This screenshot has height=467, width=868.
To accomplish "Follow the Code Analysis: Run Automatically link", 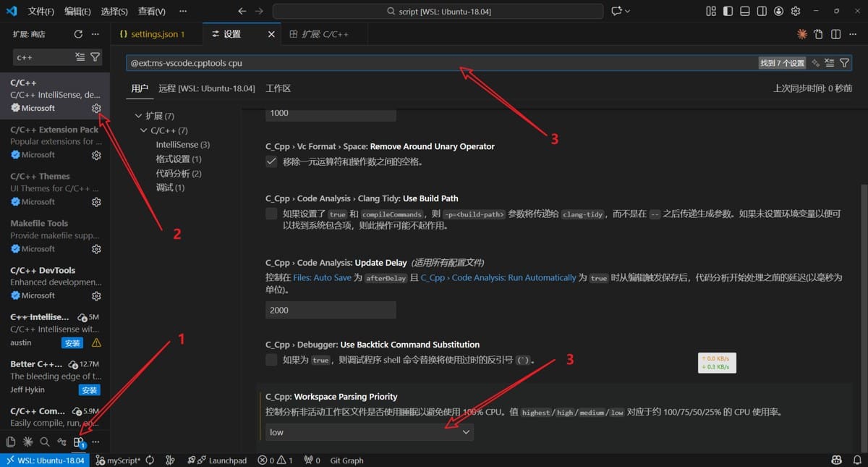I will point(498,277).
